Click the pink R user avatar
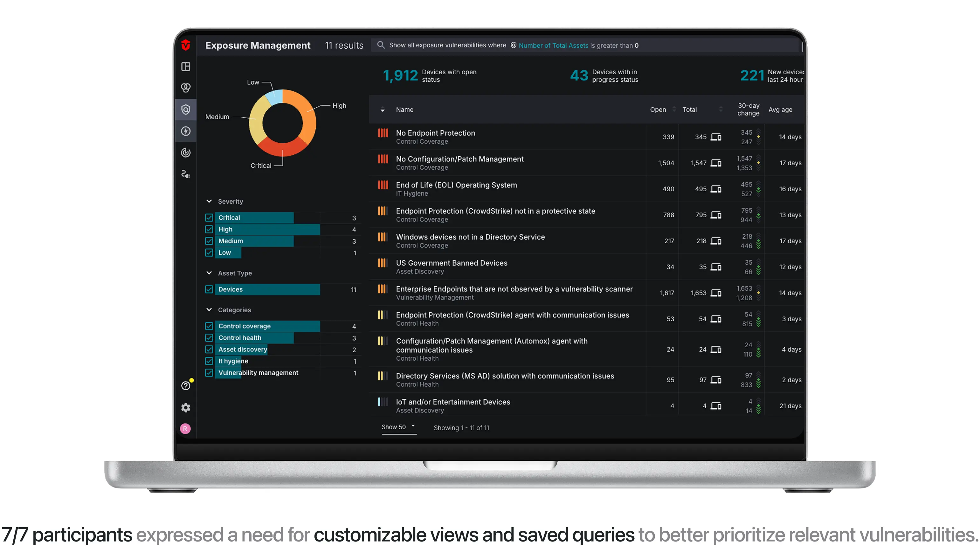This screenshot has height=551, width=980. [x=185, y=429]
